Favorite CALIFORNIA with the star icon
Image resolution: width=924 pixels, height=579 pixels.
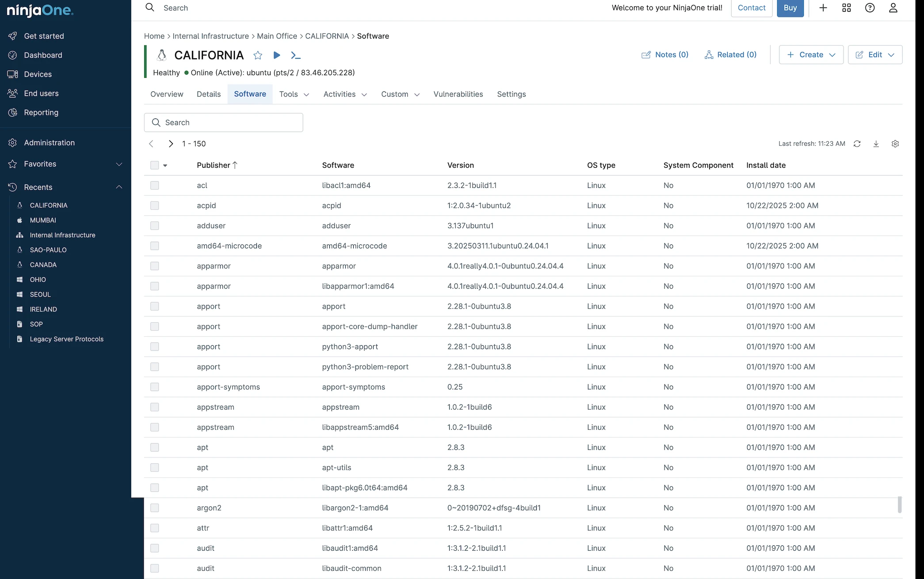[x=258, y=55]
